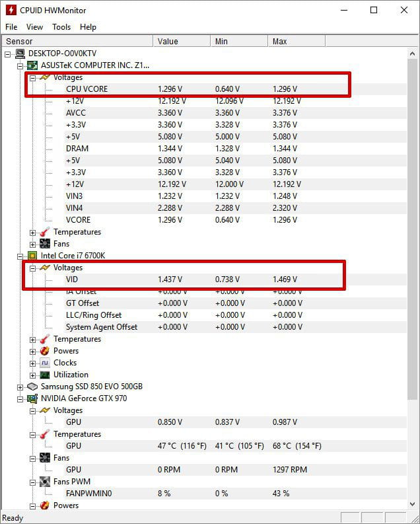420x524 pixels.
Task: Click the Value column header
Action: tap(182, 41)
